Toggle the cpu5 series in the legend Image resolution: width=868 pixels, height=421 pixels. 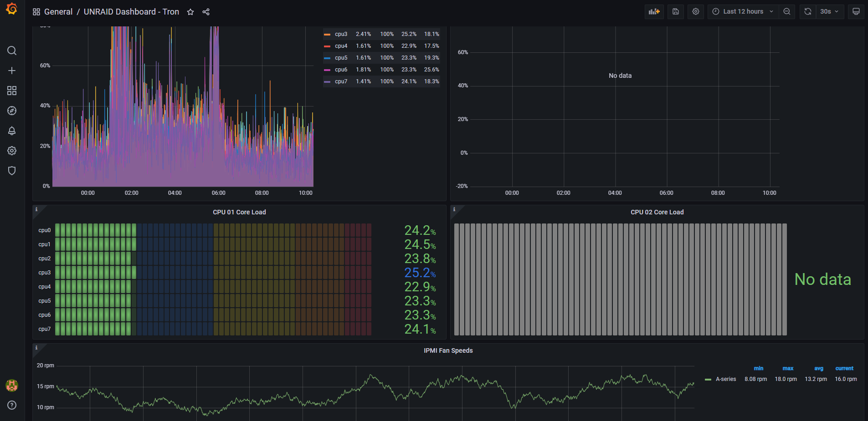point(341,58)
